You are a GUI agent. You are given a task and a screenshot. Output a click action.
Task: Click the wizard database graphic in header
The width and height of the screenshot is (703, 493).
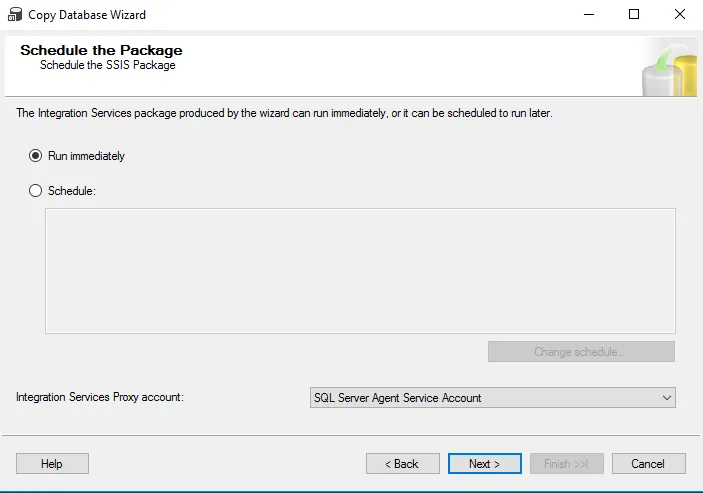tap(671, 67)
